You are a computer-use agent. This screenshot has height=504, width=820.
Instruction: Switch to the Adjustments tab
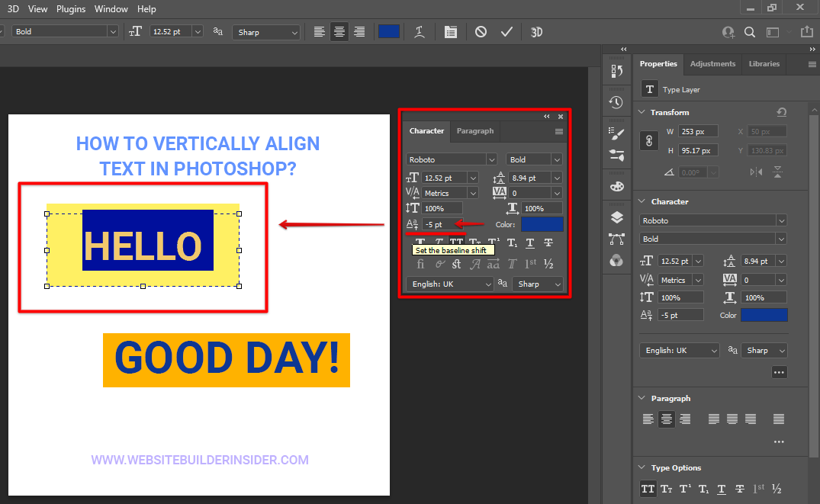(x=712, y=64)
